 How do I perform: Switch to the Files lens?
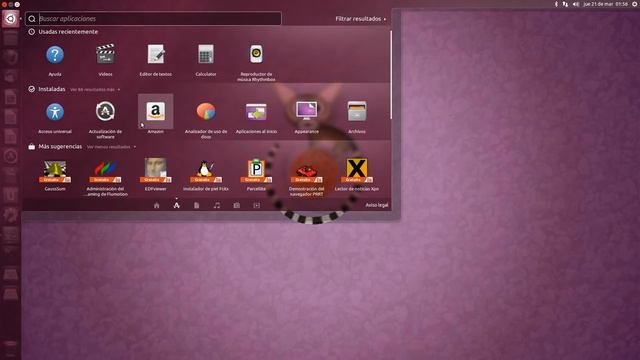[x=196, y=205]
